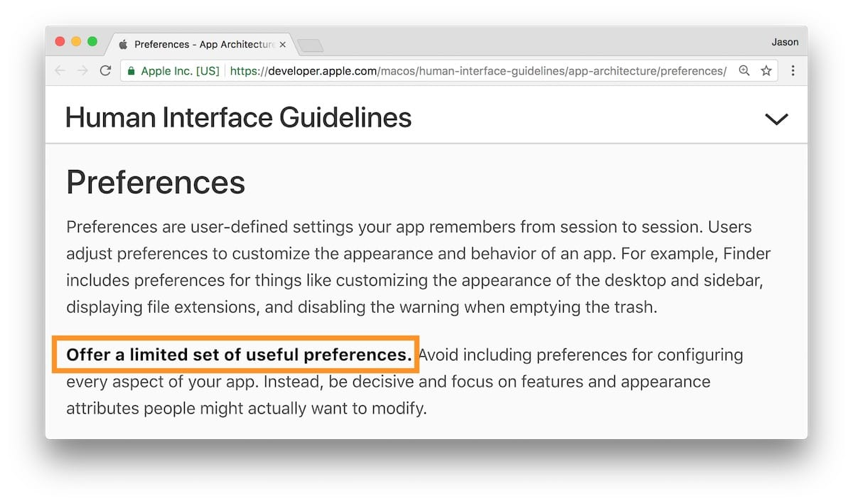Click the Apple favicon on the tab
853x504 pixels.
click(123, 44)
